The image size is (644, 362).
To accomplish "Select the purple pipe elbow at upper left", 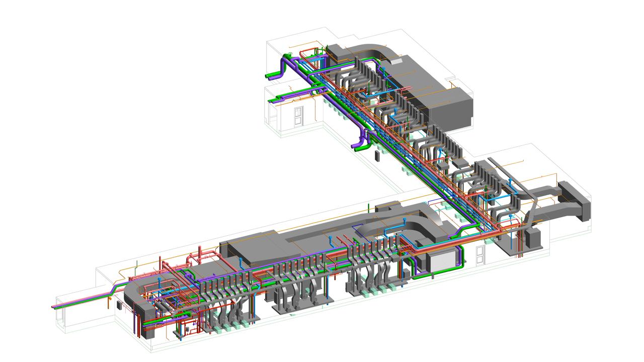I will 283,66.
